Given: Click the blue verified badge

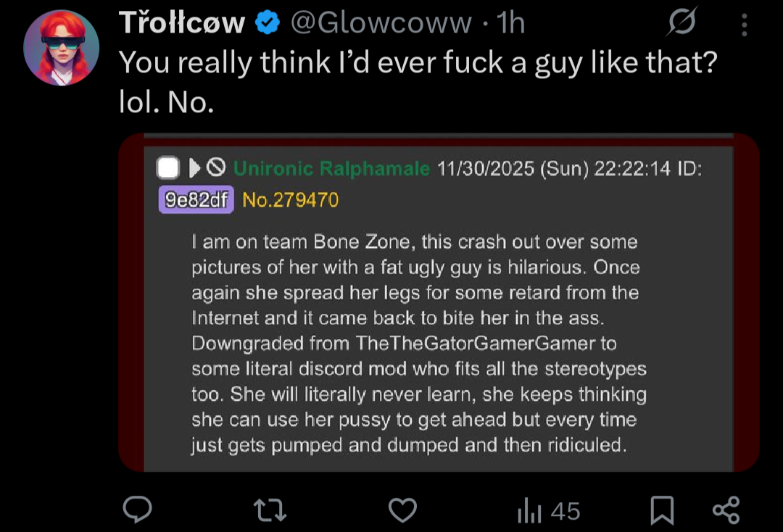Looking at the screenshot, I should (x=268, y=24).
